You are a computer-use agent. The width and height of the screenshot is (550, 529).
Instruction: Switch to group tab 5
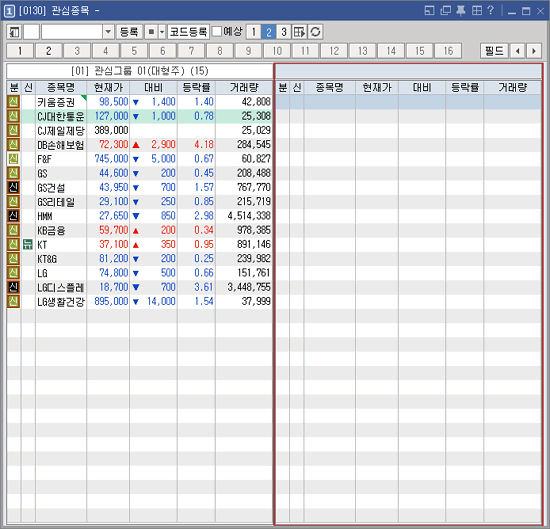pos(134,51)
